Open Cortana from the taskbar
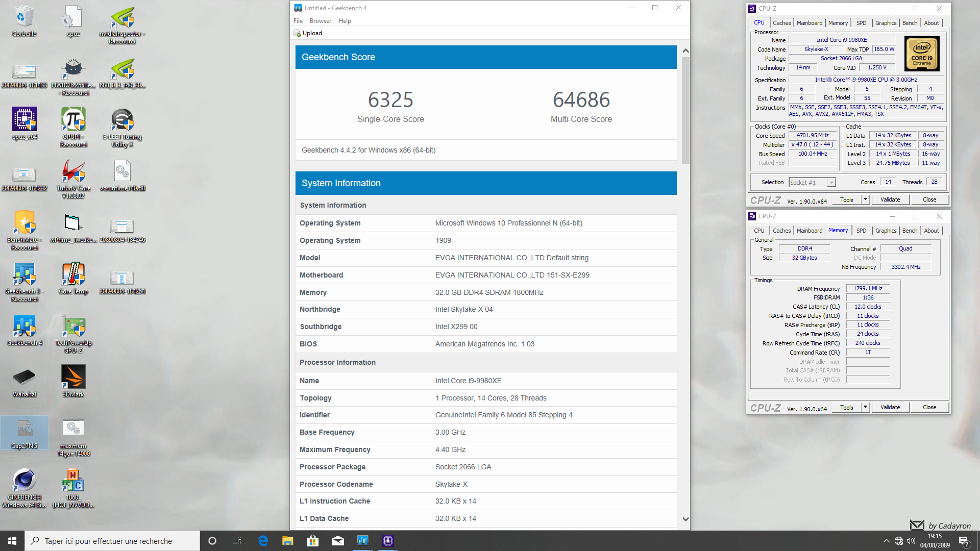Viewport: 980px width, 551px height. click(212, 541)
